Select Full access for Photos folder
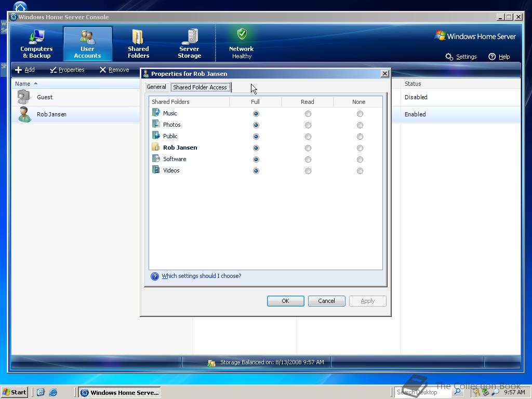 [x=256, y=125]
